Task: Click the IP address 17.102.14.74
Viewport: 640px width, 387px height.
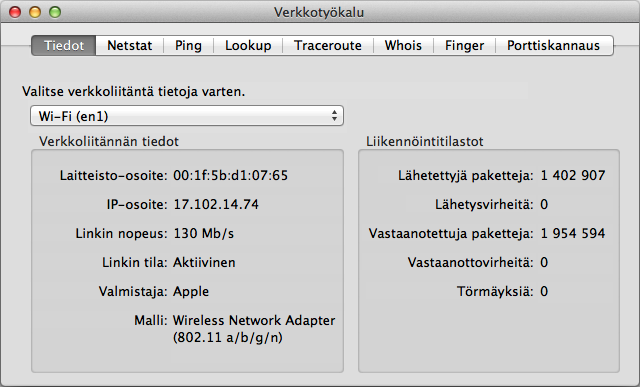Action: [x=216, y=205]
